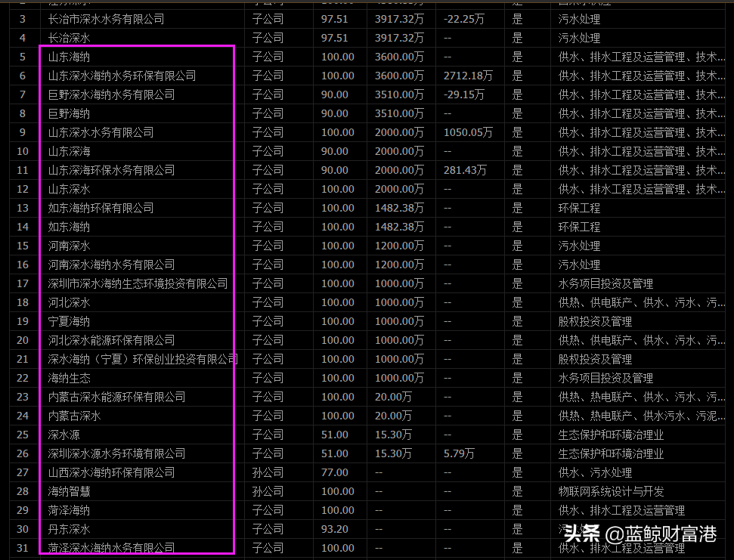This screenshot has width=734, height=560.
Task: Click row number 31
Action: click(23, 548)
